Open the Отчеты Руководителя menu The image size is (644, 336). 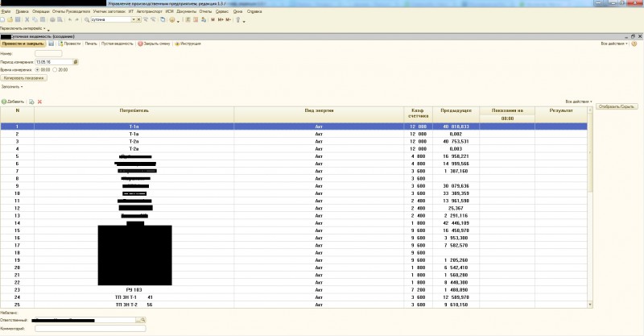click(x=71, y=11)
